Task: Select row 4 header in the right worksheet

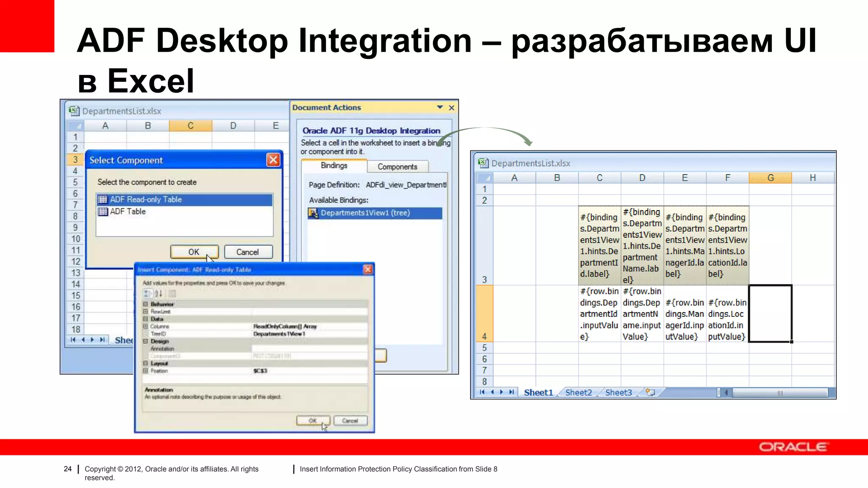Action: pyautogui.click(x=485, y=313)
